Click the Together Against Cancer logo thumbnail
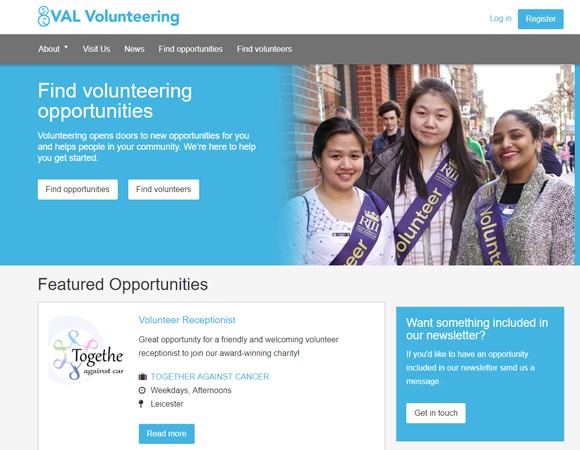 click(87, 350)
